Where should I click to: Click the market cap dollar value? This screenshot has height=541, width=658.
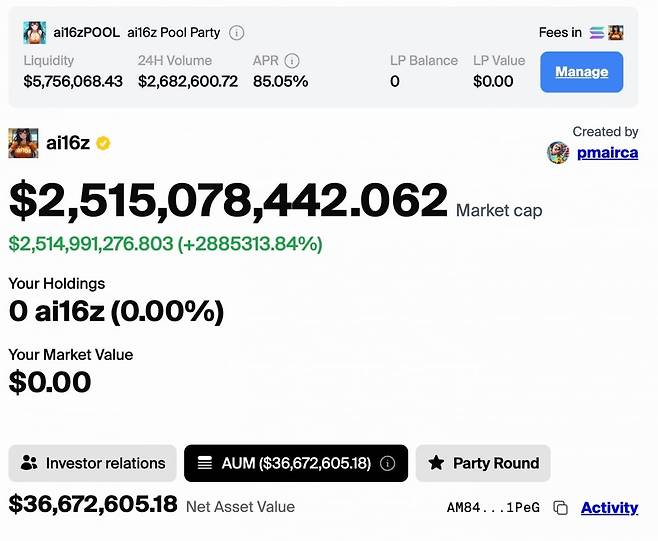point(228,201)
